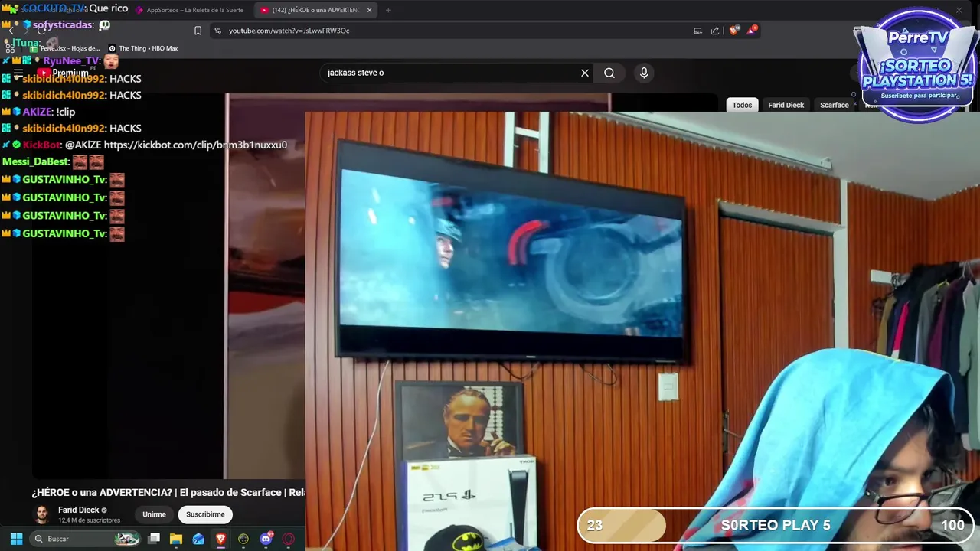The image size is (980, 551).
Task: Open The Thing HBO Max bookmark
Action: tap(143, 48)
